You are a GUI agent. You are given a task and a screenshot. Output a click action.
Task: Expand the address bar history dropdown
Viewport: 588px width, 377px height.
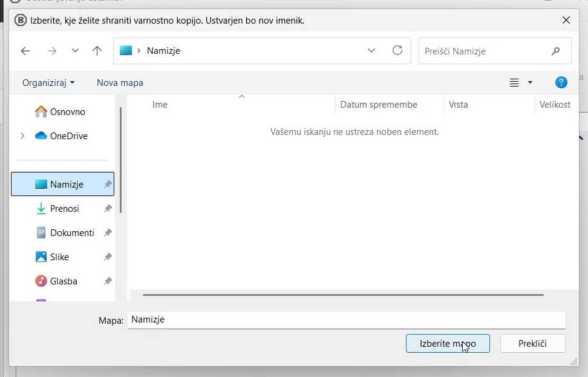coord(371,51)
